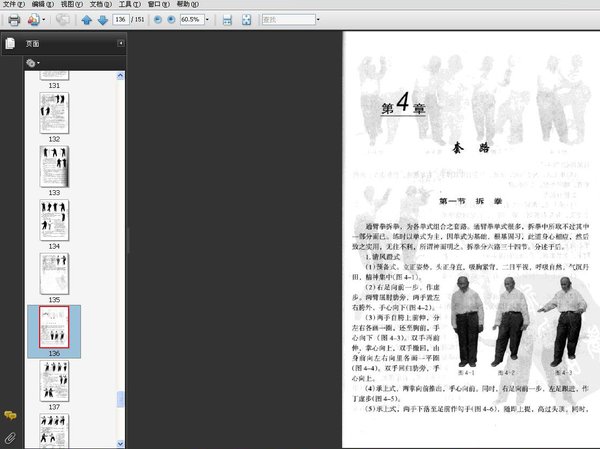Screen dimensions: 600x449
Task: Open the Attachments paperclip icon
Action: click(x=10, y=438)
